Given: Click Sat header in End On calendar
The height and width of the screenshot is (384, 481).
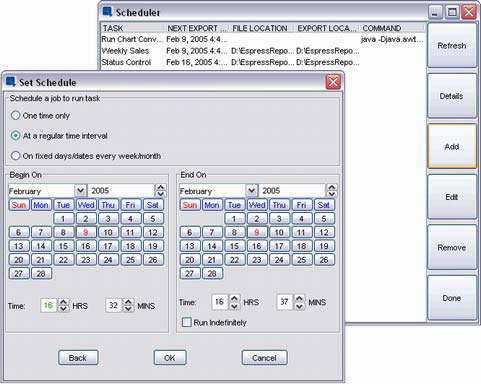Looking at the screenshot, I should pos(324,205).
